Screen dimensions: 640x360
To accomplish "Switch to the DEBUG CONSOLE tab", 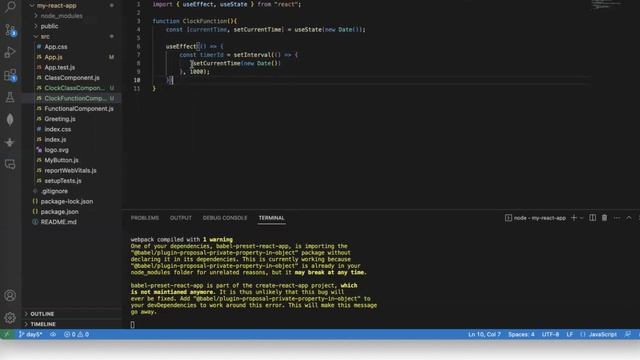I will [225, 218].
